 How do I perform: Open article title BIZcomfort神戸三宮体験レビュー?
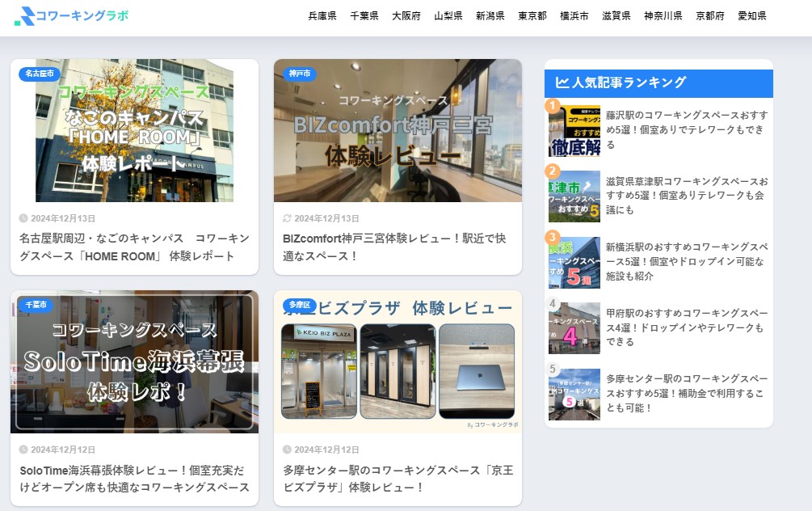[x=394, y=247]
